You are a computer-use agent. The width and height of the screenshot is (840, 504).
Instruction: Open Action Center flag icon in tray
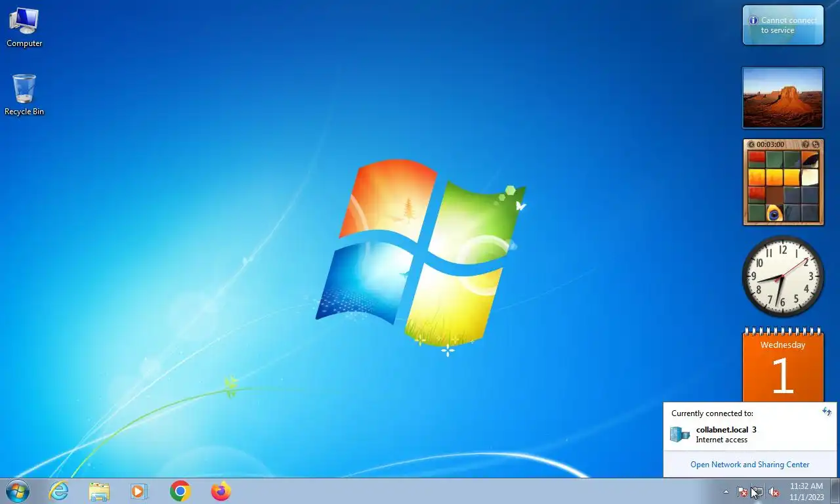coord(742,492)
